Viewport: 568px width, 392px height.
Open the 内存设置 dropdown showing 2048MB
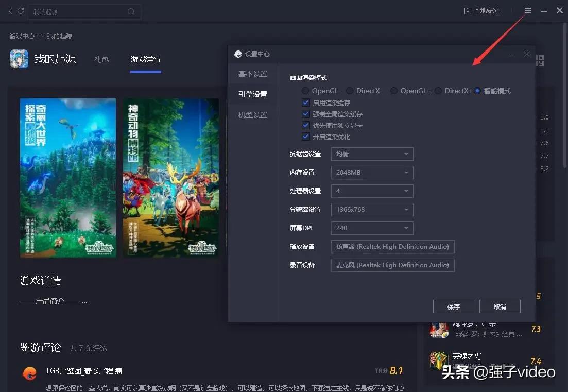[x=372, y=172]
